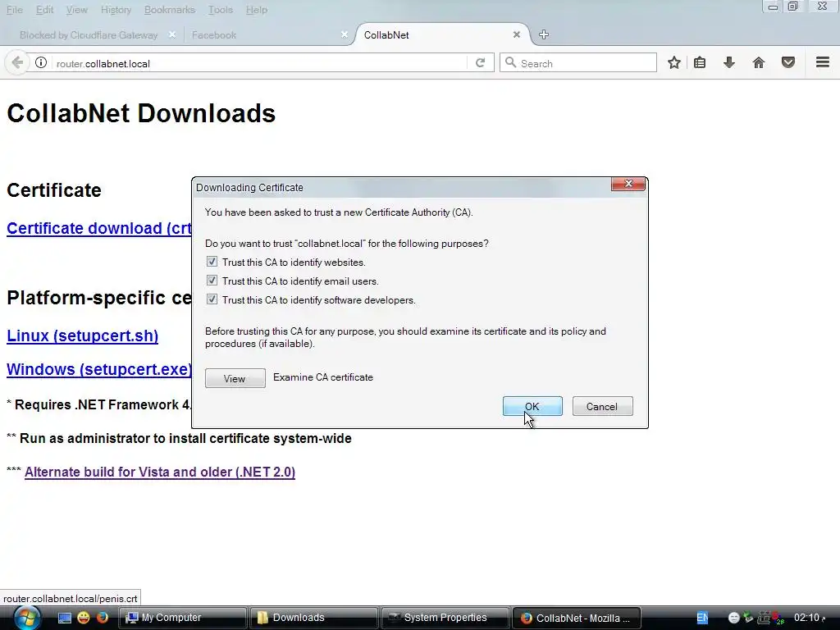The height and width of the screenshot is (630, 840).
Task: Click OK in certificate dialog
Action: click(x=532, y=406)
